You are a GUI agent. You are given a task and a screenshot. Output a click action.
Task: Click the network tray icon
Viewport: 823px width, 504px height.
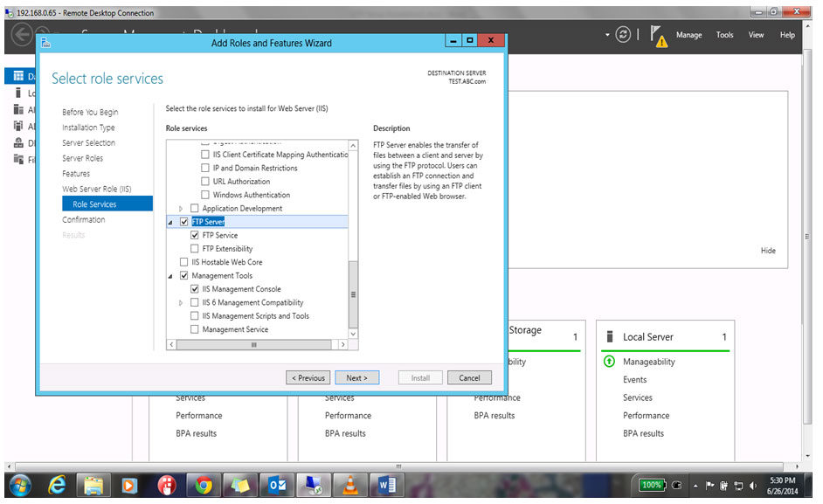738,486
